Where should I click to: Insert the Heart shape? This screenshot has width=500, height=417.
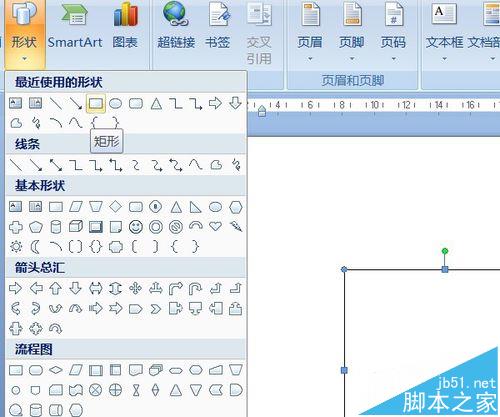[215, 226]
